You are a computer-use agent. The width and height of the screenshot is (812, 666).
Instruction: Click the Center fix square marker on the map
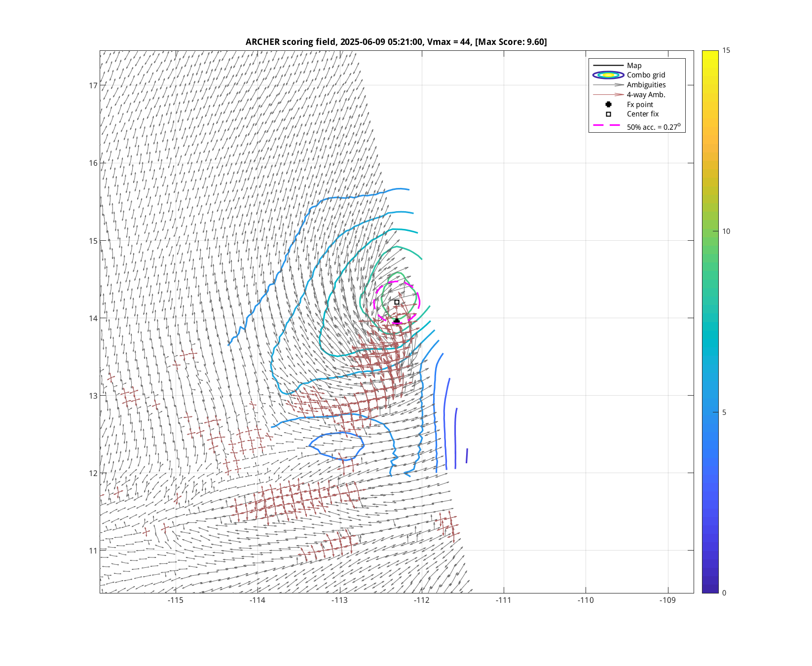(397, 302)
